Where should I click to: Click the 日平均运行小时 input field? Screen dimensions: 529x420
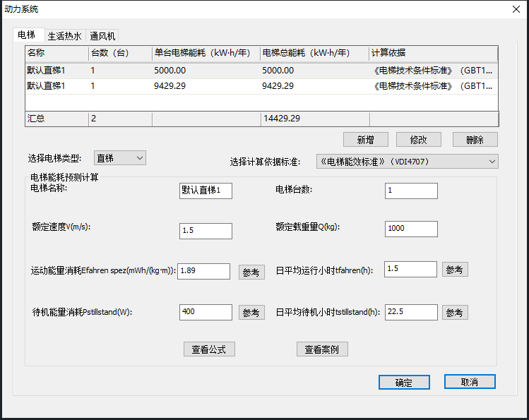coord(410,270)
